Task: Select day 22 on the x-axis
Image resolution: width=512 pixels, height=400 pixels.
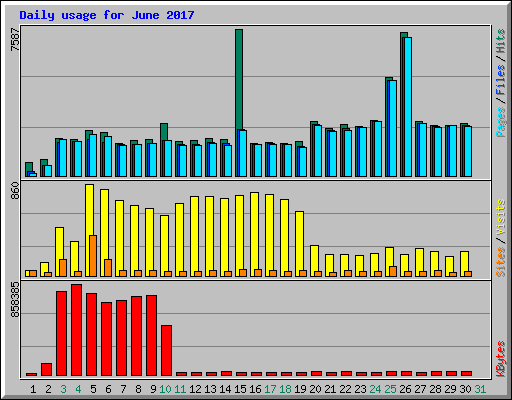Action: click(345, 389)
